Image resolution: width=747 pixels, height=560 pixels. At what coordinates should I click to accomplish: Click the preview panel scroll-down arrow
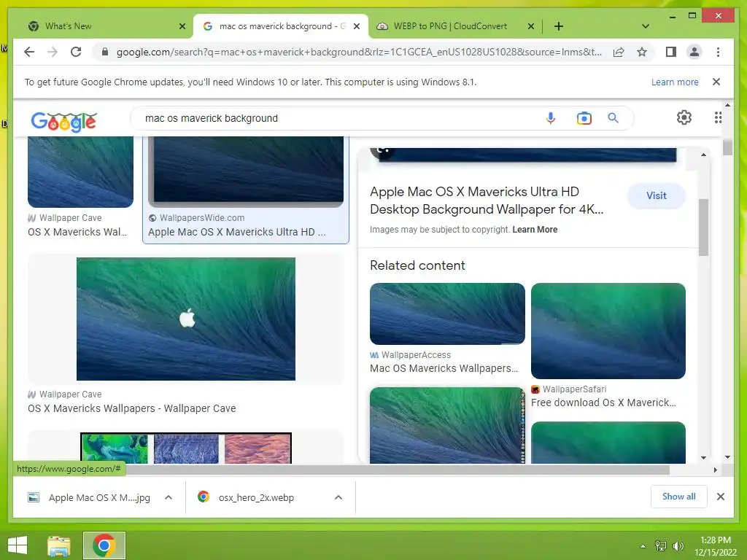(x=703, y=458)
